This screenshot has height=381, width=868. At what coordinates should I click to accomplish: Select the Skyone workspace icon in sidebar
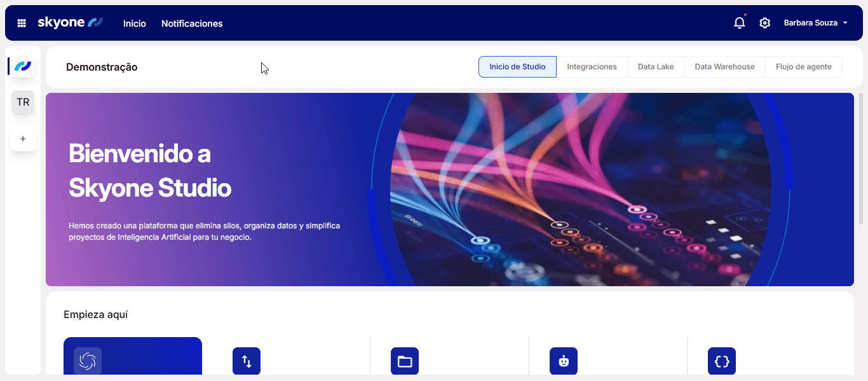coord(23,66)
